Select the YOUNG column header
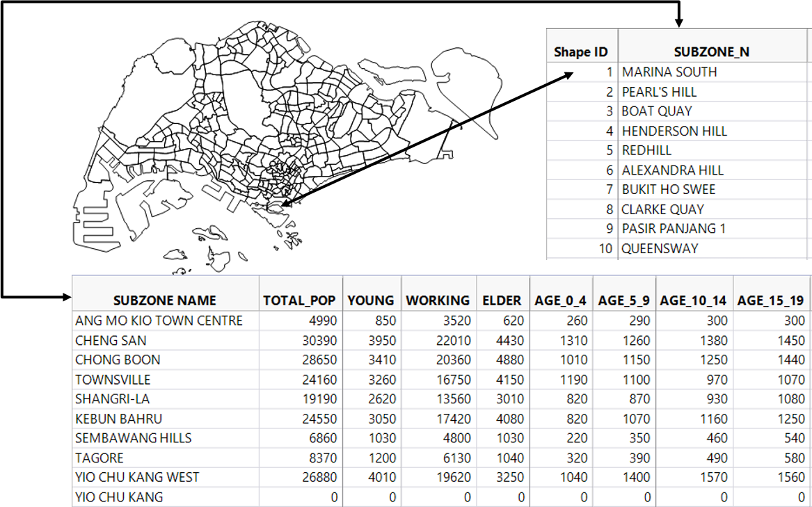Viewport: 812px width, 507px height. click(x=372, y=293)
